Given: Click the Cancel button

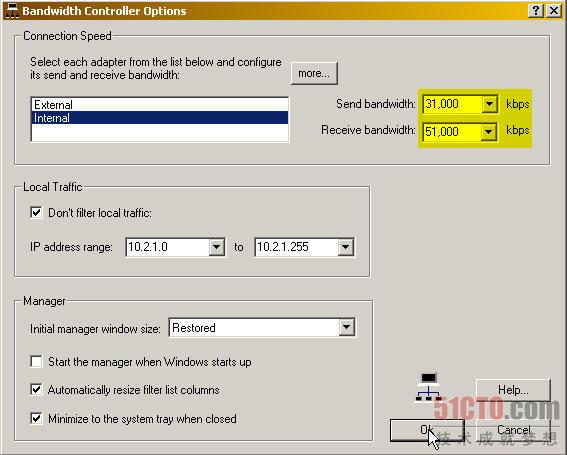Looking at the screenshot, I should (x=513, y=430).
